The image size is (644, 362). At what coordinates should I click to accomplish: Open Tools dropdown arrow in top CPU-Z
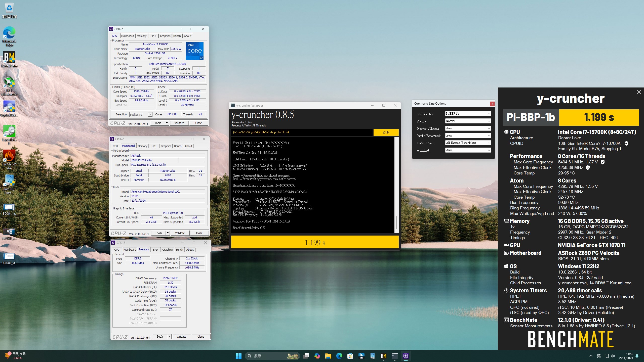(x=167, y=123)
